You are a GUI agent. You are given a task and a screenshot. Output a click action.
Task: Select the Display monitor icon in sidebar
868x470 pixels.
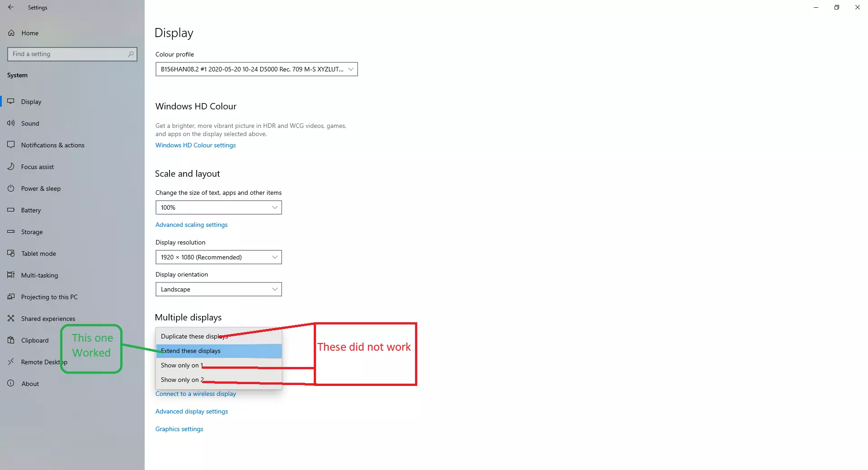[11, 102]
